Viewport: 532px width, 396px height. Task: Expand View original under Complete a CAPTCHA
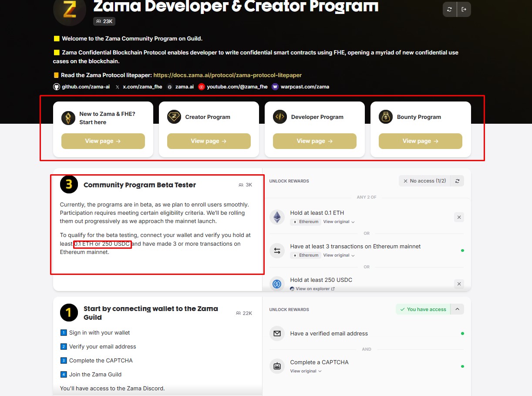coord(306,371)
